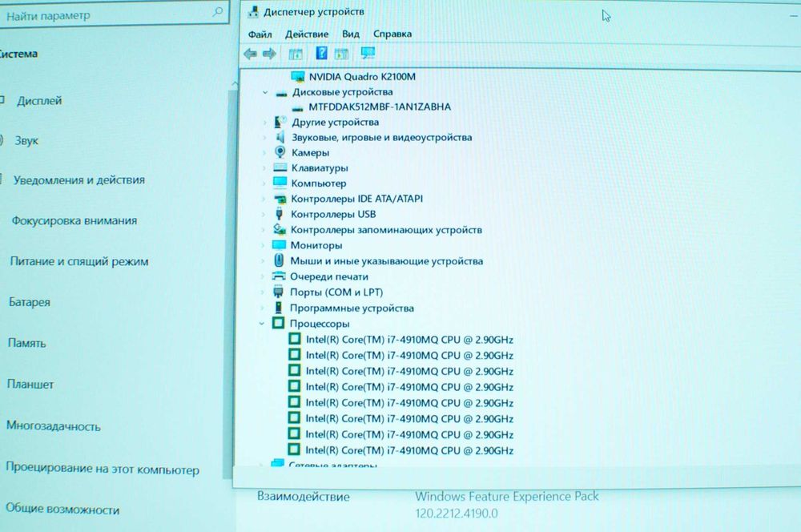The width and height of the screenshot is (801, 532).
Task: Click the Программные устройства icon
Action: point(279,308)
